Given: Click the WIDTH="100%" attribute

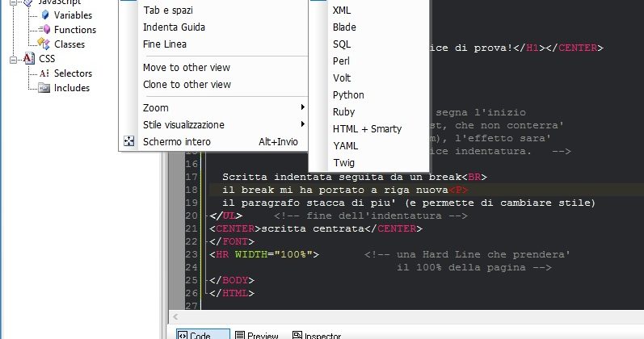Looking at the screenshot, I should (274, 254).
